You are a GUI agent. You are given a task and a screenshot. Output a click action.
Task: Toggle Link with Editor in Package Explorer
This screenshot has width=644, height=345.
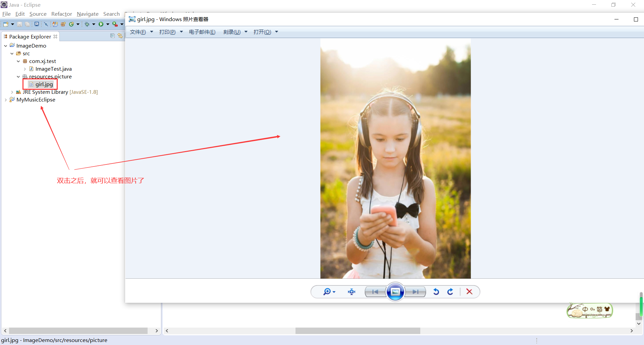(120, 36)
